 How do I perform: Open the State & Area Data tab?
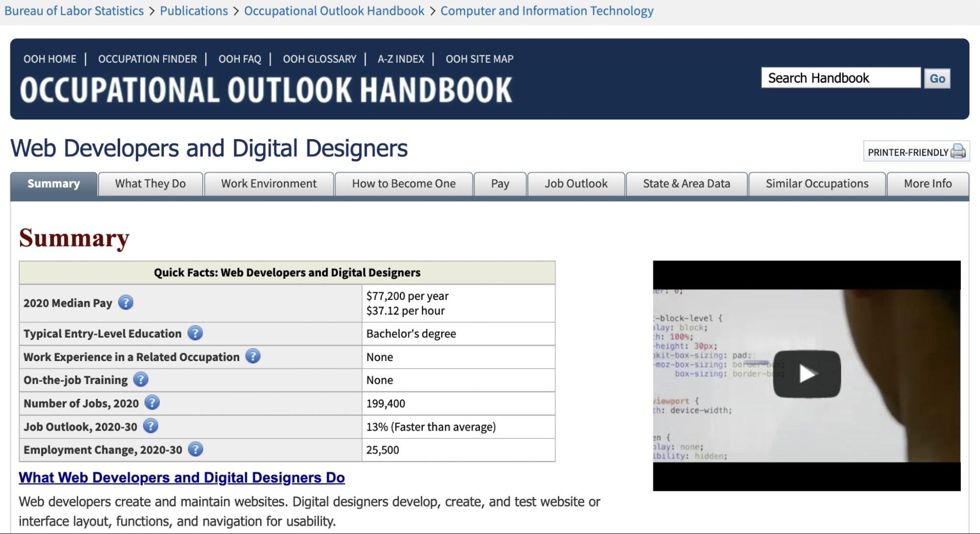[686, 184]
